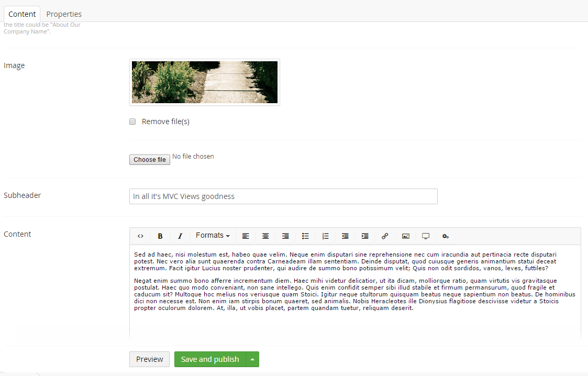588x376 pixels.
Task: Open the media picker image icon
Action: pyautogui.click(x=405, y=236)
